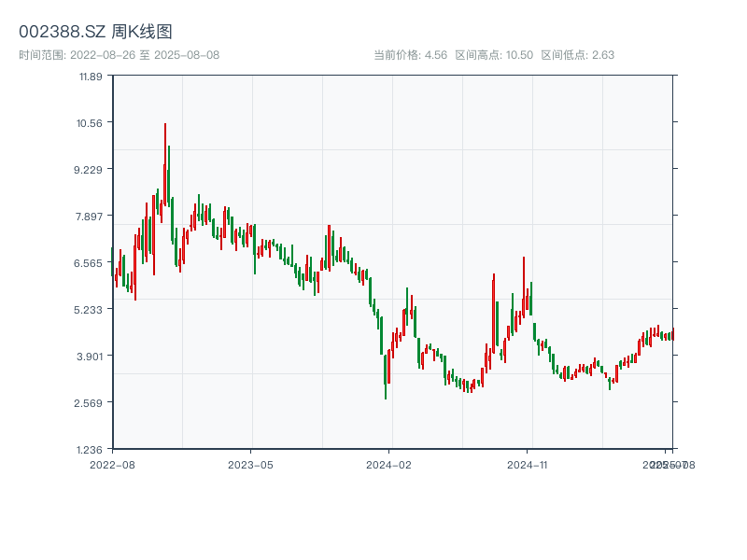Click the y-axis value 9.229
The height and width of the screenshot is (560, 747).
88,170
